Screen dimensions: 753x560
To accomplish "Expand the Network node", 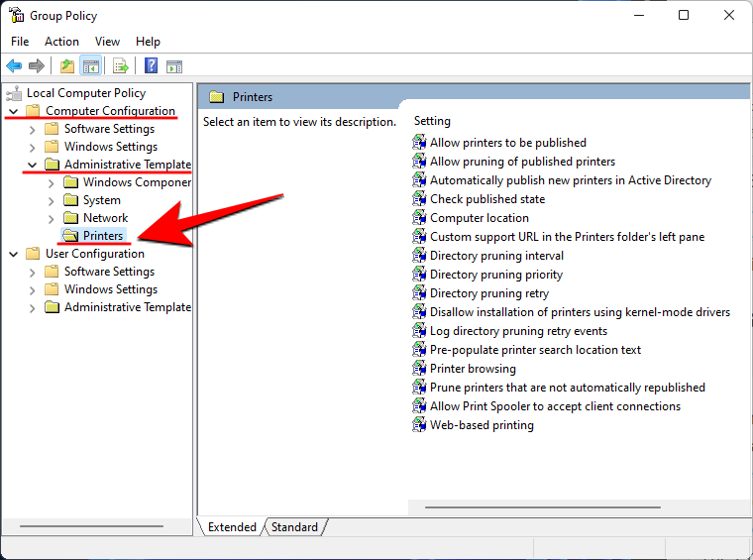I will click(x=51, y=219).
